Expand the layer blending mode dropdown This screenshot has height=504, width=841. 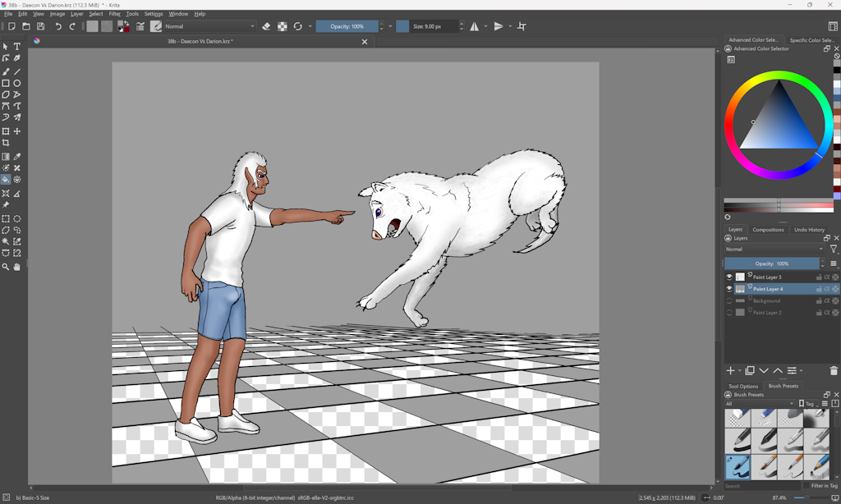click(774, 249)
